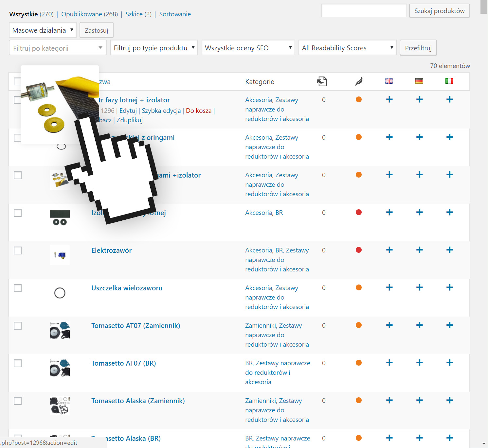The image size is (488, 448).
Task: Check the Tomasetto AT07 (BR) checkbox
Action: point(18,363)
